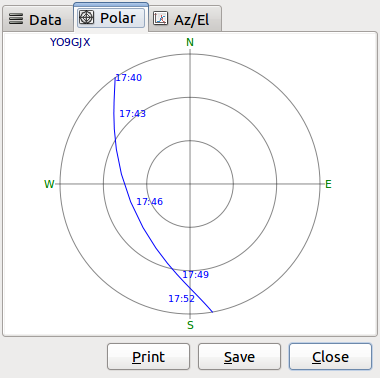Click the W compass label
The image size is (380, 378).
pyautogui.click(x=49, y=184)
